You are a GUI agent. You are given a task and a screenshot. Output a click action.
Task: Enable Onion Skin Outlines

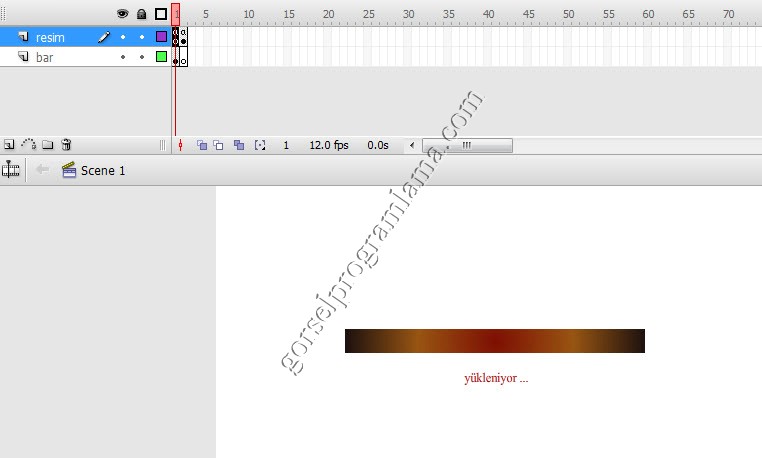(218, 145)
